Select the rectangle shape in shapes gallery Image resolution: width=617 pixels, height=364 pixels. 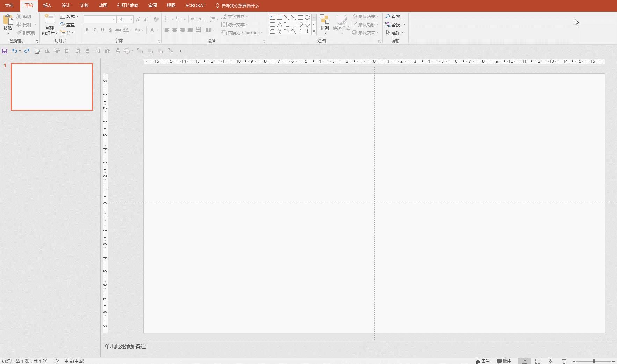click(300, 17)
